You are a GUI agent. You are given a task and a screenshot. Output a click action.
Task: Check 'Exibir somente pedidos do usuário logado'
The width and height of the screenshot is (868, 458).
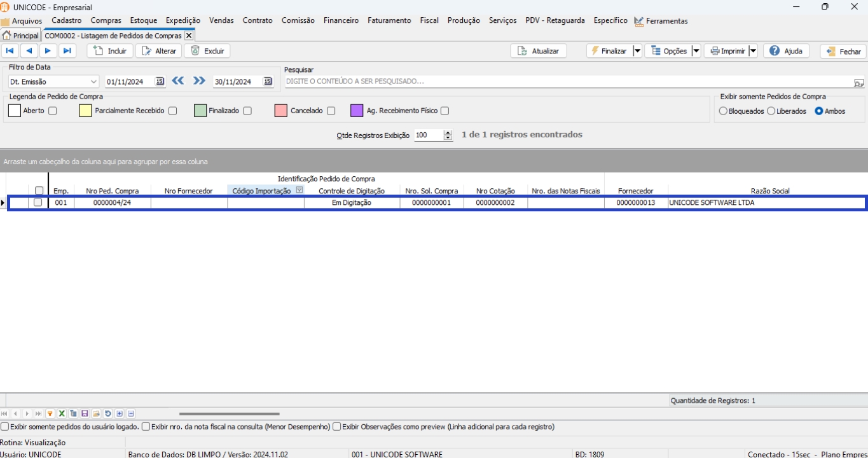5,427
